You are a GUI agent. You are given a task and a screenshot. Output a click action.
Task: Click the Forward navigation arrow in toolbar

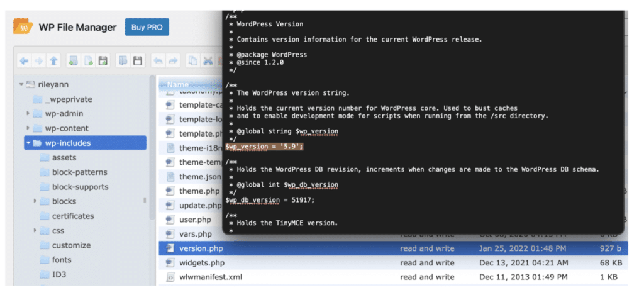pyautogui.click(x=38, y=61)
